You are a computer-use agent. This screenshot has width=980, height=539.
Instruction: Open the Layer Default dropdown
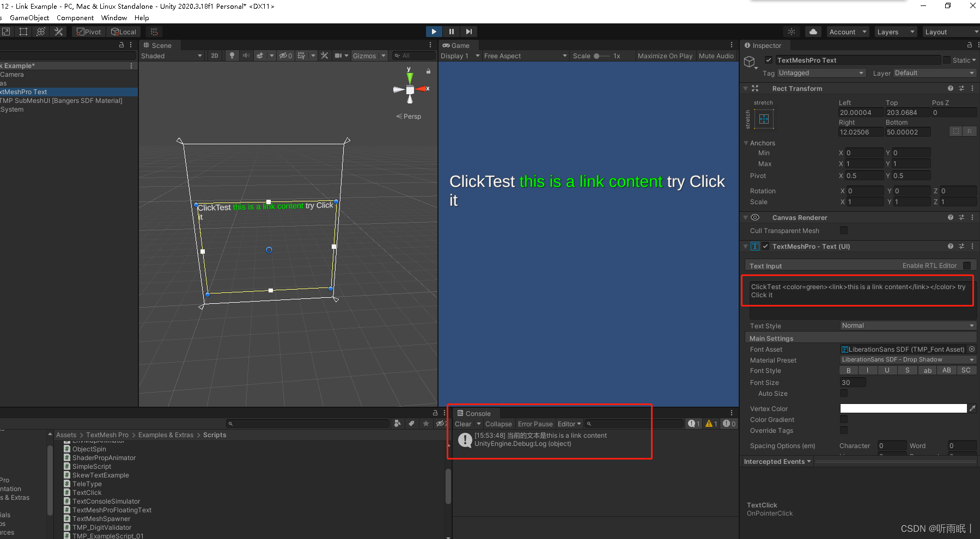pyautogui.click(x=935, y=73)
